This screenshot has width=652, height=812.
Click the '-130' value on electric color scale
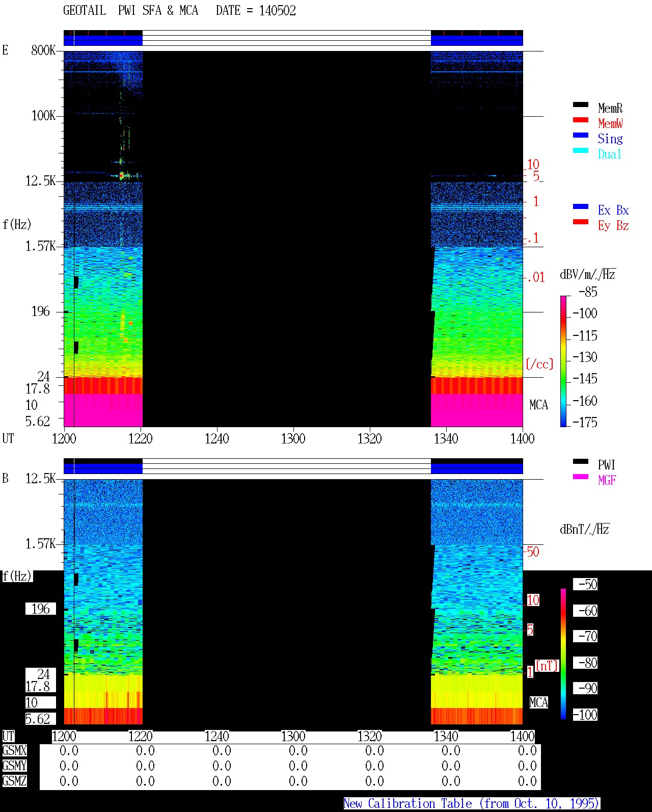[585, 357]
